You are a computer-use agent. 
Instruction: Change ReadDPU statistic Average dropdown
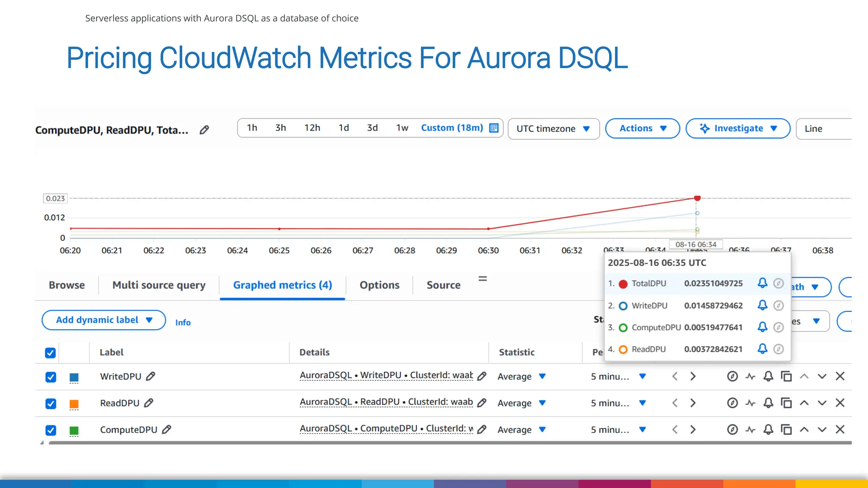[x=522, y=403]
